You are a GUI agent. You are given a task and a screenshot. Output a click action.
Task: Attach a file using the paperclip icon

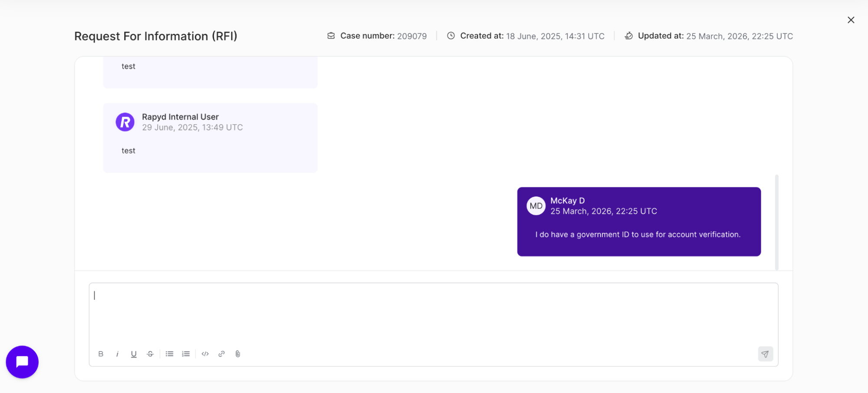point(238,354)
